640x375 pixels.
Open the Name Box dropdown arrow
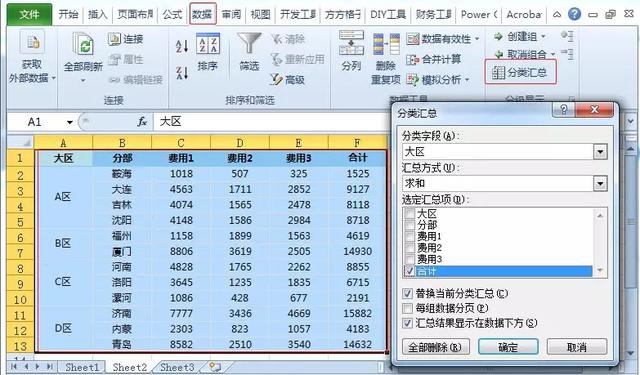pos(70,122)
